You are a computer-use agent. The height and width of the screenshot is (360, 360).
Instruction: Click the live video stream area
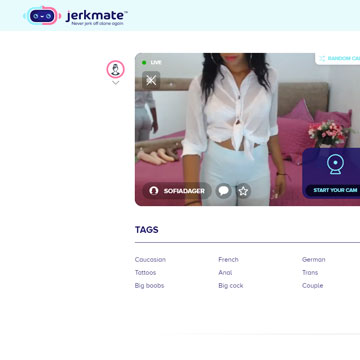[x=247, y=129]
